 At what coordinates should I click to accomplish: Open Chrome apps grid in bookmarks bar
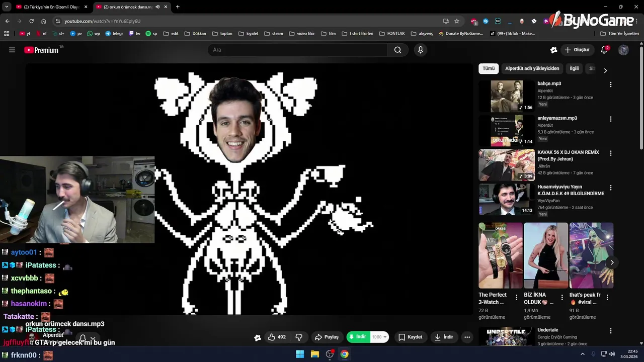coord(7,34)
